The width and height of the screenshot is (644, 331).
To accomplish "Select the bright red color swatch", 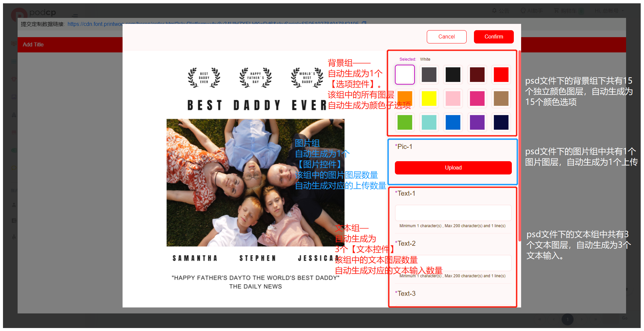I will pyautogui.click(x=501, y=75).
